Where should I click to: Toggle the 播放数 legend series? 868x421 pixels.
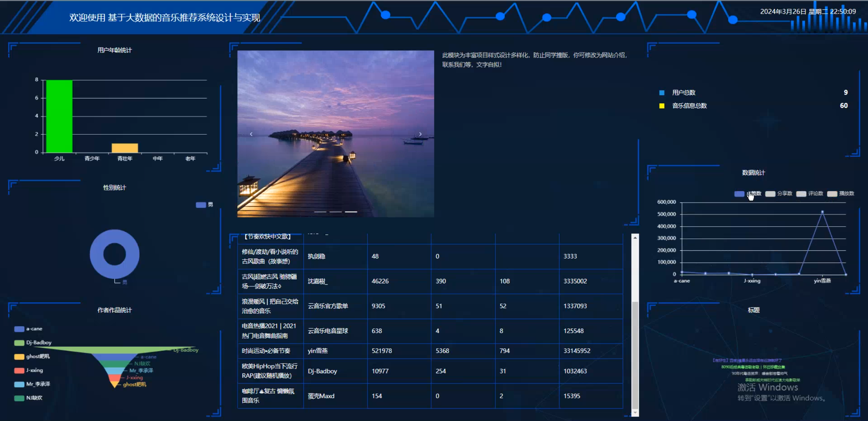pyautogui.click(x=832, y=194)
